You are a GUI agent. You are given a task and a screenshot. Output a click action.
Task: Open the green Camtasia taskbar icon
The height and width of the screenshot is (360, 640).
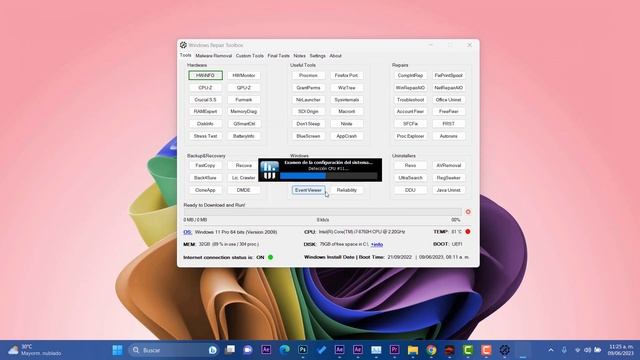468,350
